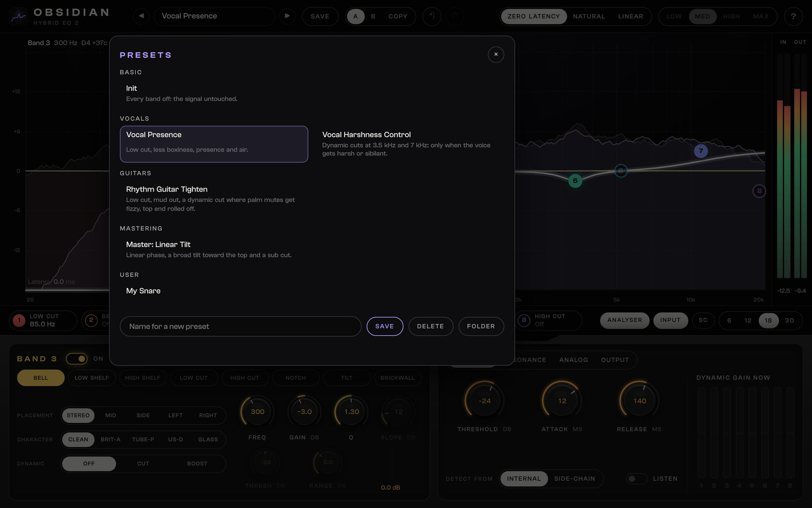
Task: Load the Vocal Harshness Control preset
Action: 410,144
